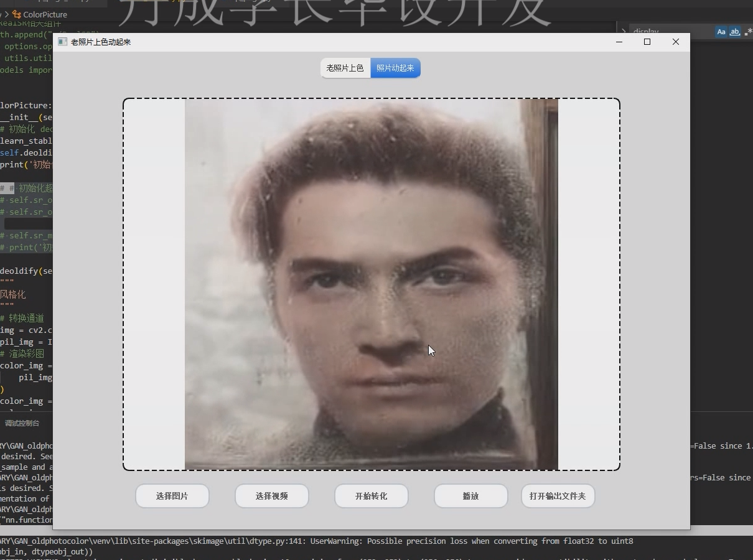
Task: Click the 选择图片 button
Action: tap(172, 496)
